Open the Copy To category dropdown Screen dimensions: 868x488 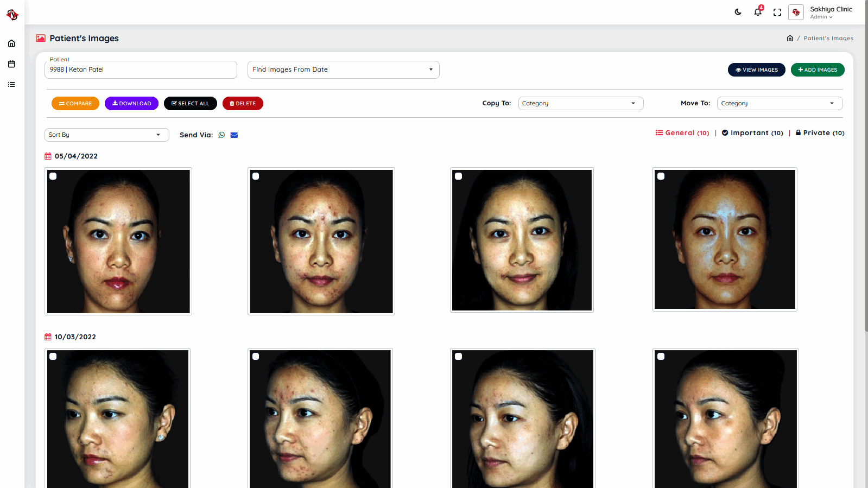pos(580,103)
